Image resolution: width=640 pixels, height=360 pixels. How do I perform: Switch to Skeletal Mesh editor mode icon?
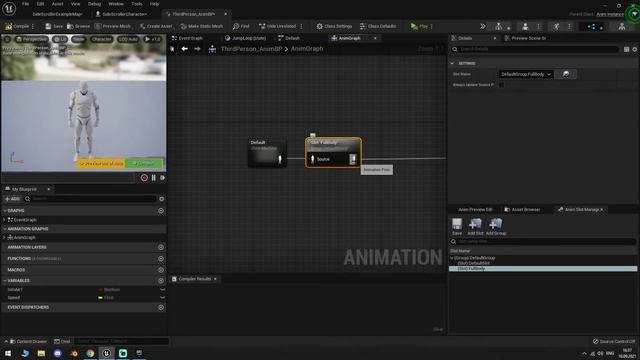tap(525, 27)
